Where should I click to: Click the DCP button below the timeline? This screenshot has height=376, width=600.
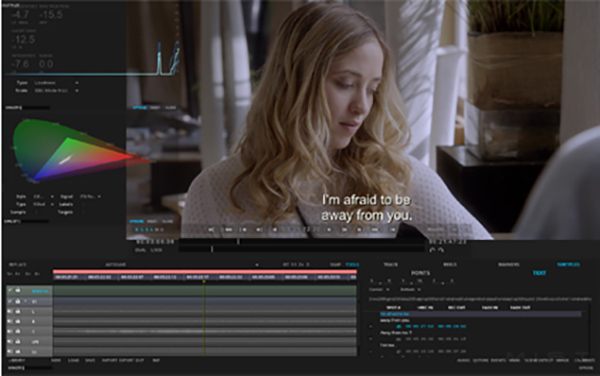point(140,360)
